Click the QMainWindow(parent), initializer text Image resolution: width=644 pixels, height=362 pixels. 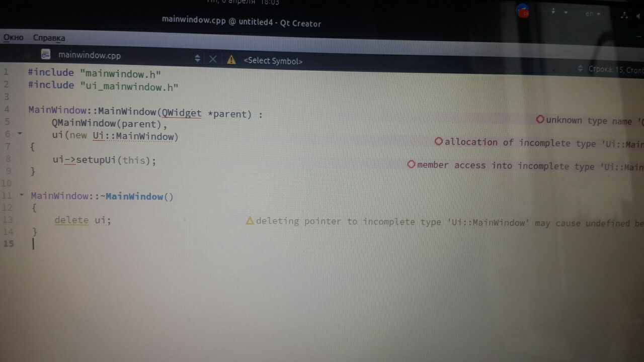pos(109,124)
